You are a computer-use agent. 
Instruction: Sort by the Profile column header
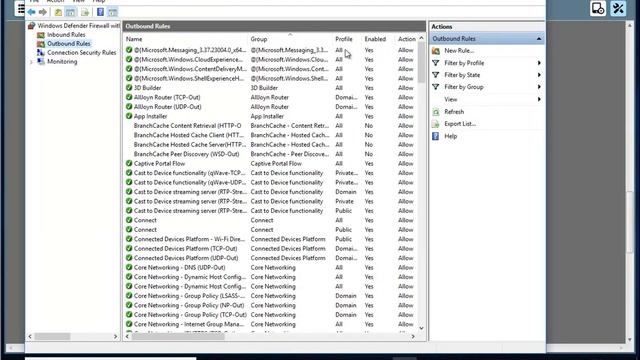tap(344, 39)
